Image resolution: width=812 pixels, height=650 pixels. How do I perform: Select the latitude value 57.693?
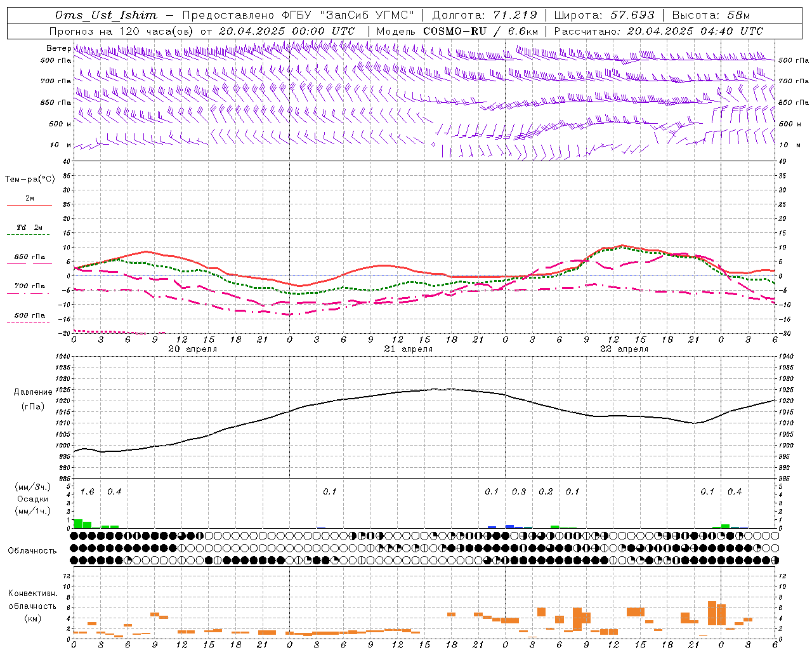click(x=632, y=15)
